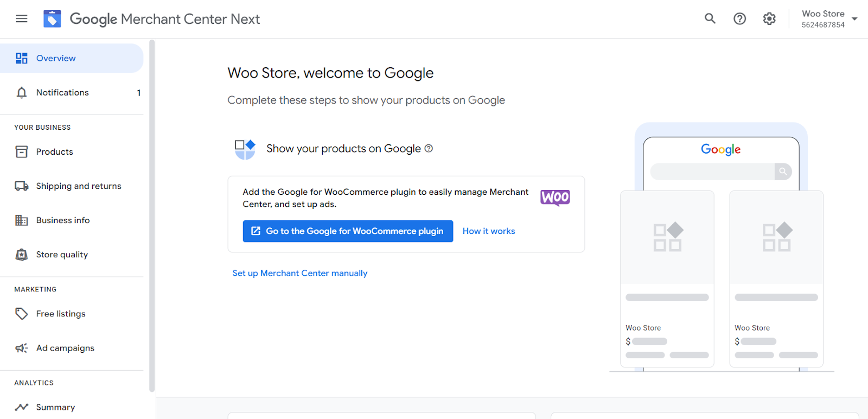Click the Woo Store account ID 5624687854

pyautogui.click(x=823, y=25)
